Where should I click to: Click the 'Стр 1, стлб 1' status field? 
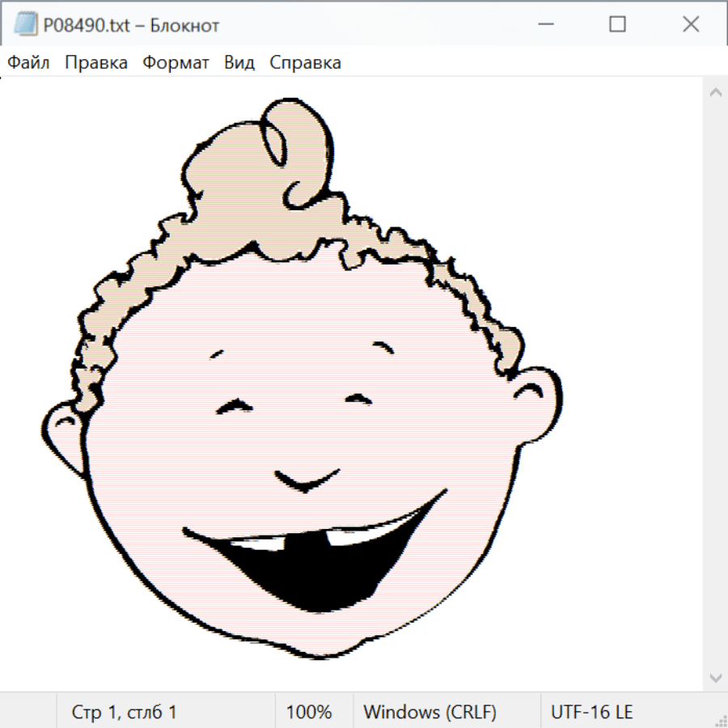125,713
